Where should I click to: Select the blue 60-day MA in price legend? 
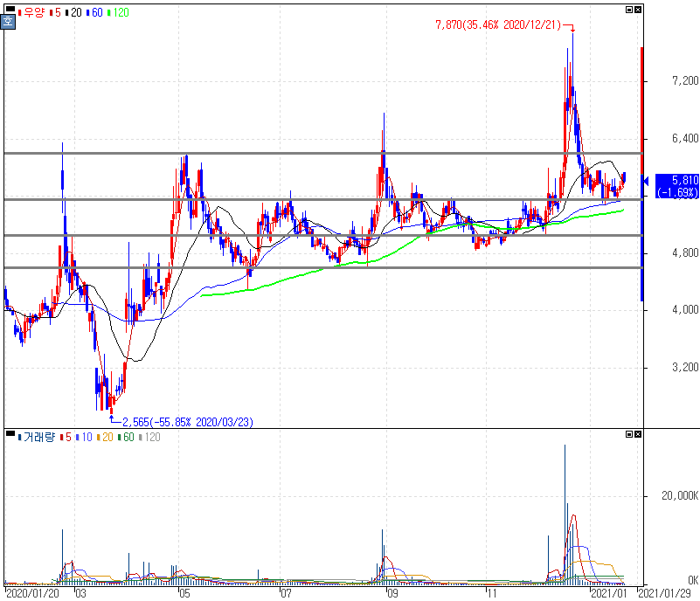click(x=94, y=12)
